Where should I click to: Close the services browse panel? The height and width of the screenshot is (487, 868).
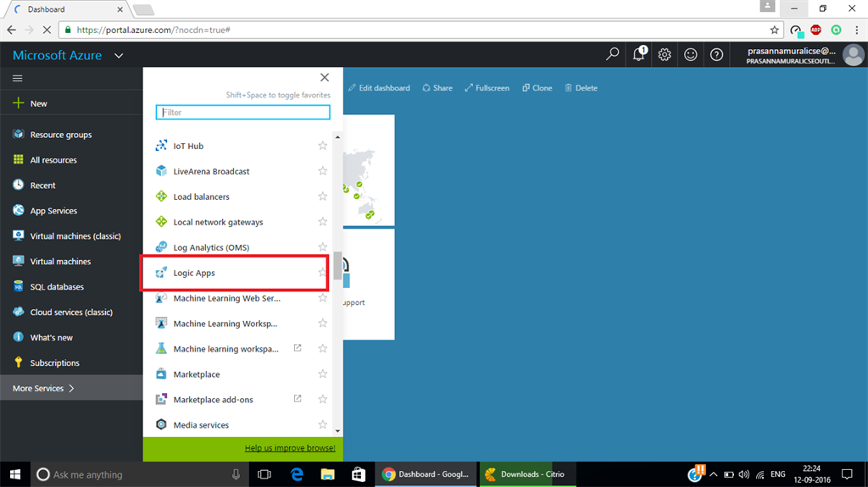pyautogui.click(x=325, y=77)
